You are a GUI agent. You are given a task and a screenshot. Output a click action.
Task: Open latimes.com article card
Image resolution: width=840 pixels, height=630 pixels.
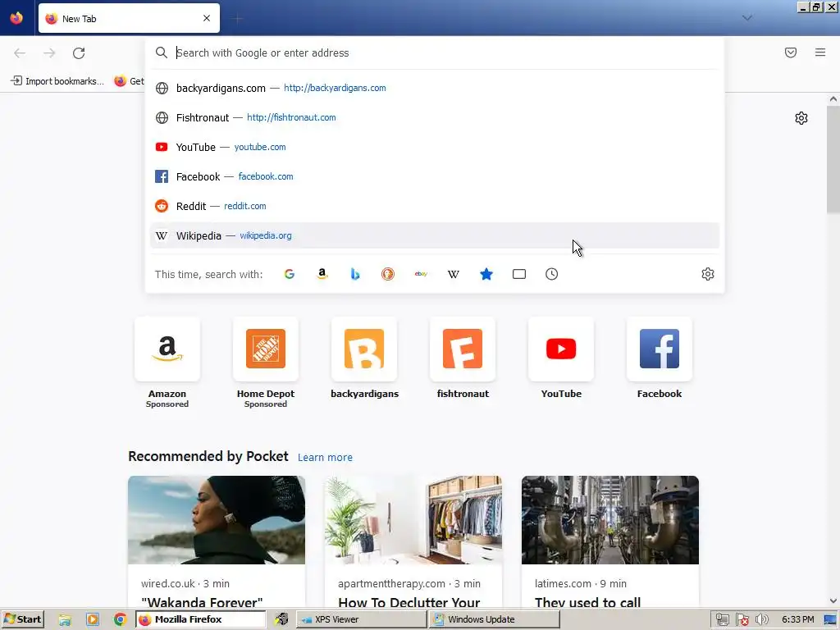point(610,541)
